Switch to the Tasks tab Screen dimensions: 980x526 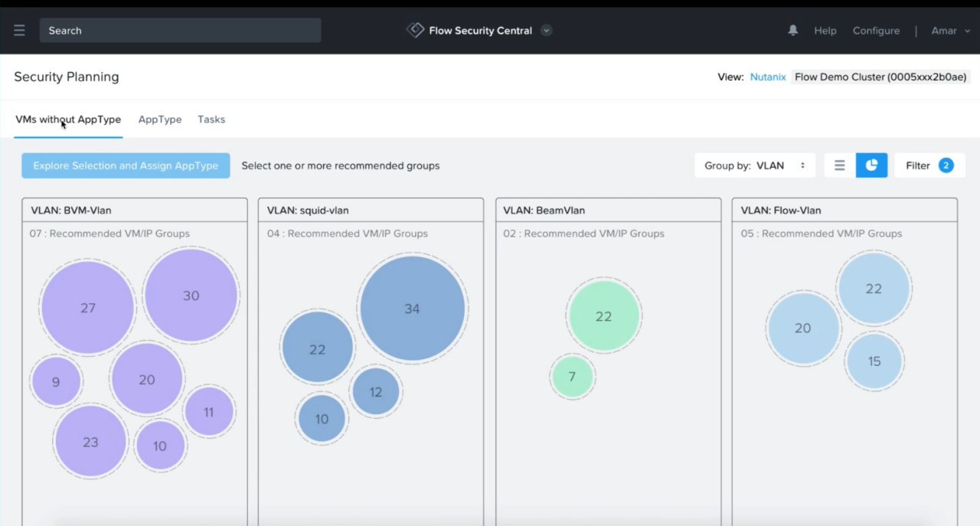(x=211, y=119)
